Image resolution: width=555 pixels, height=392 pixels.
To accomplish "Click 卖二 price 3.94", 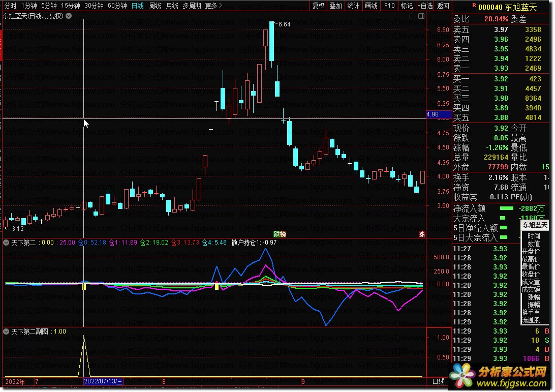I will [501, 58].
